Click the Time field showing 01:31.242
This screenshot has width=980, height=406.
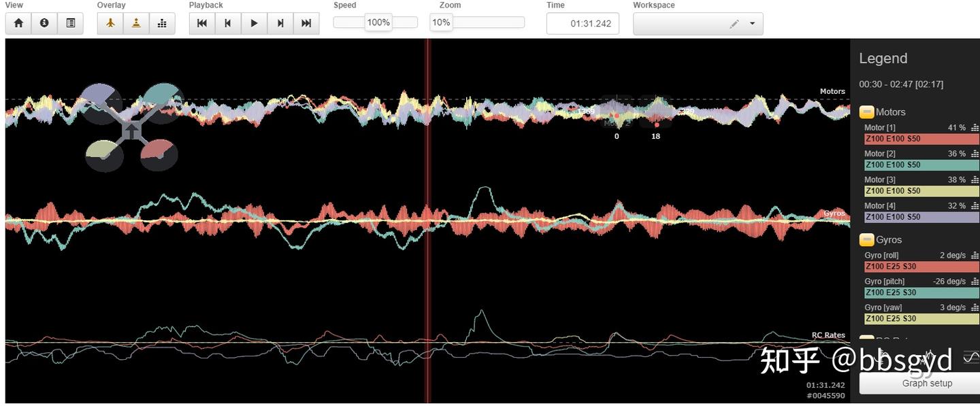pos(583,23)
